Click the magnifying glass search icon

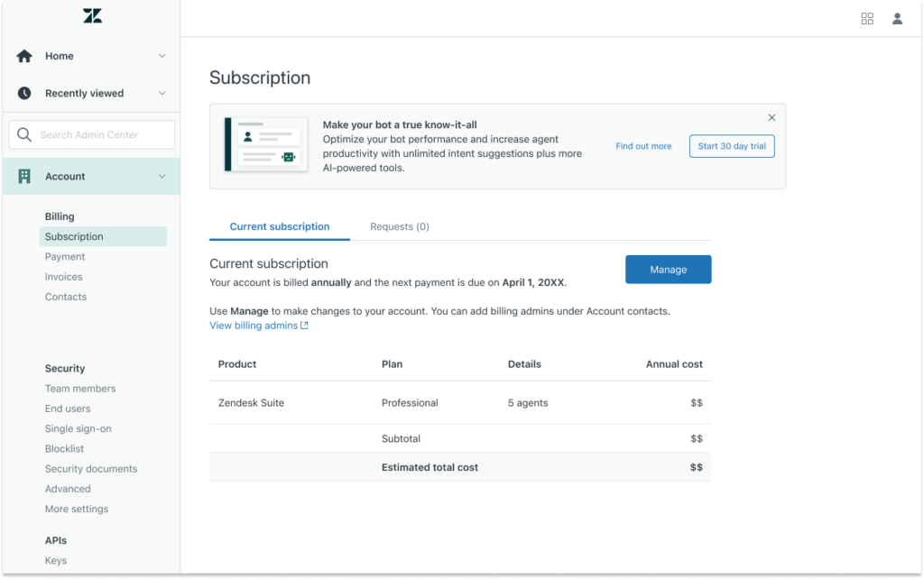click(x=24, y=133)
